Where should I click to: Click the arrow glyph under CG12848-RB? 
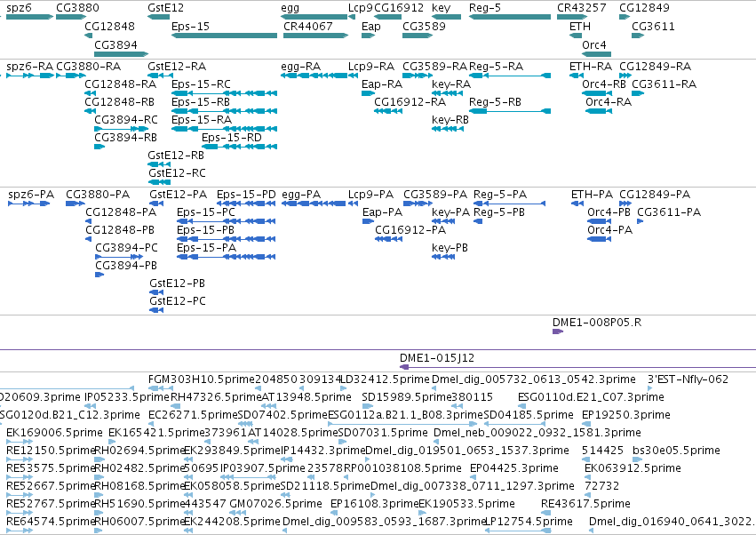(x=90, y=111)
